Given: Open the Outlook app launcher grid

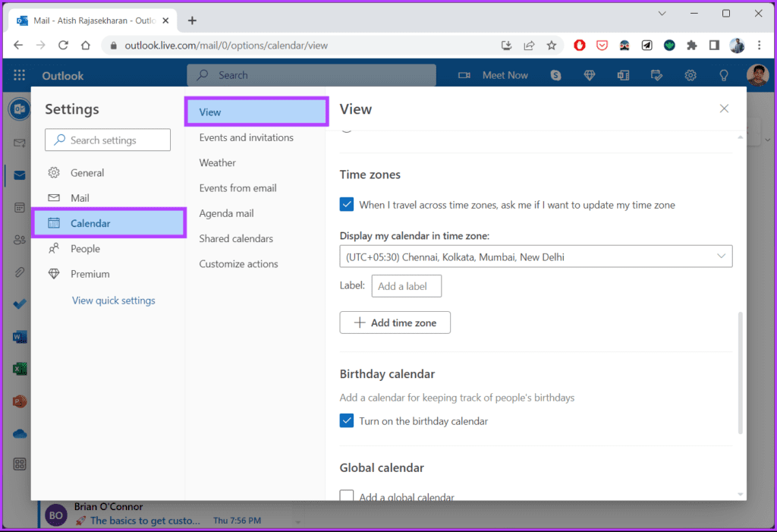Looking at the screenshot, I should (x=19, y=75).
